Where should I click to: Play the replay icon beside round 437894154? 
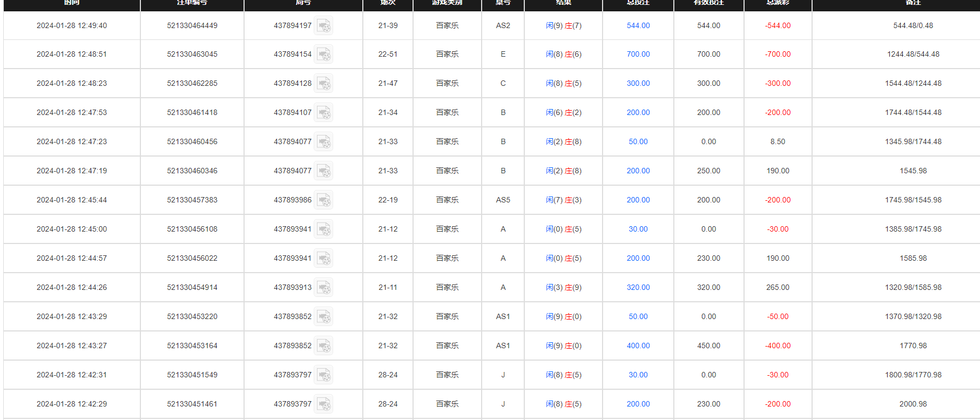[x=324, y=55]
